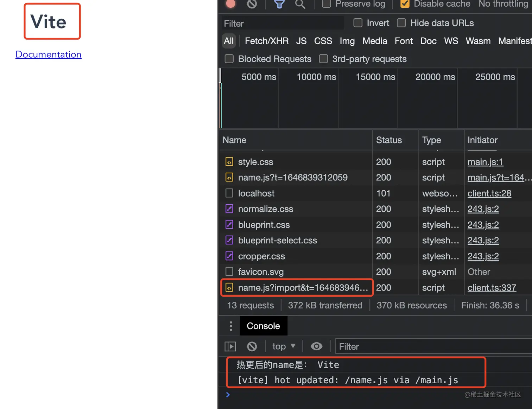Open the top JavaScript context dropdown
Viewport: 532px width, 409px height.
coord(284,346)
